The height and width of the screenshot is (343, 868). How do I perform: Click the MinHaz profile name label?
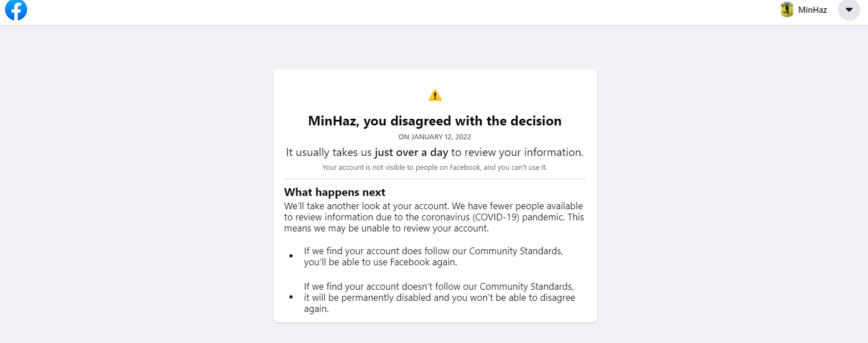click(x=812, y=10)
